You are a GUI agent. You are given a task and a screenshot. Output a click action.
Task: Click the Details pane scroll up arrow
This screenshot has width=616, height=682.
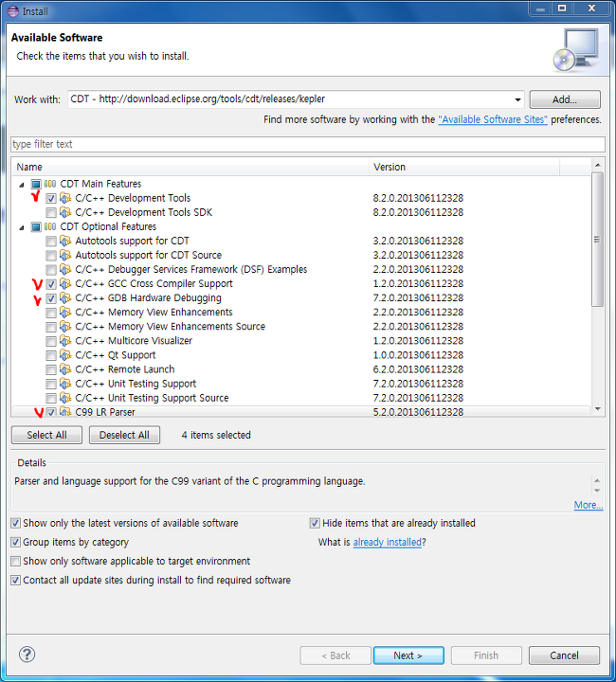coord(597,480)
